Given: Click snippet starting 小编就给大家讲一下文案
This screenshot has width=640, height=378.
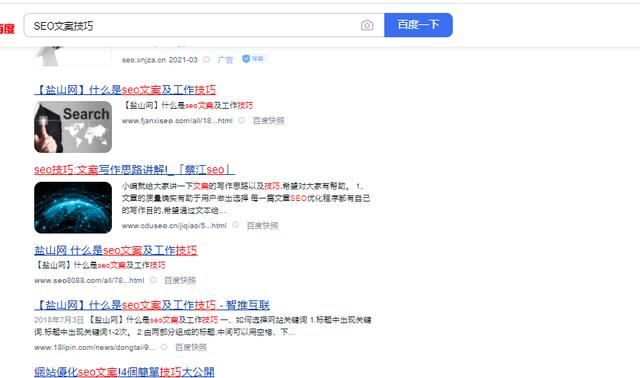Looking at the screenshot, I should [x=246, y=198].
